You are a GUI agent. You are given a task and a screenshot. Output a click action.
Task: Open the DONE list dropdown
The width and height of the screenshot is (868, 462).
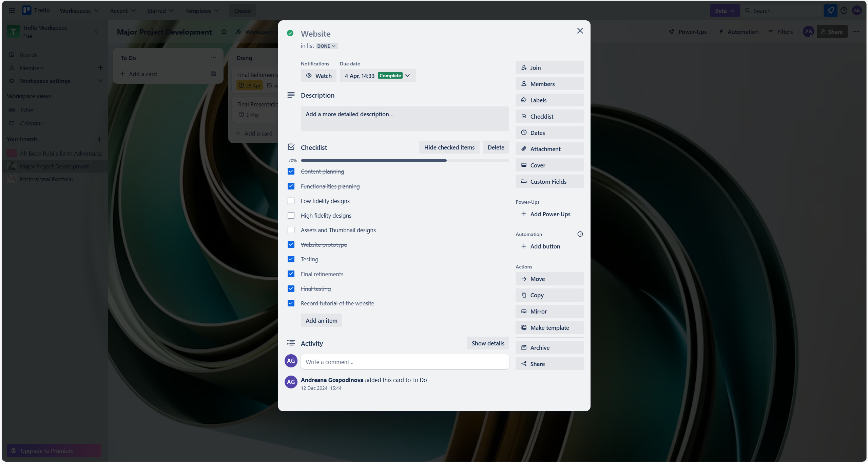pos(326,46)
